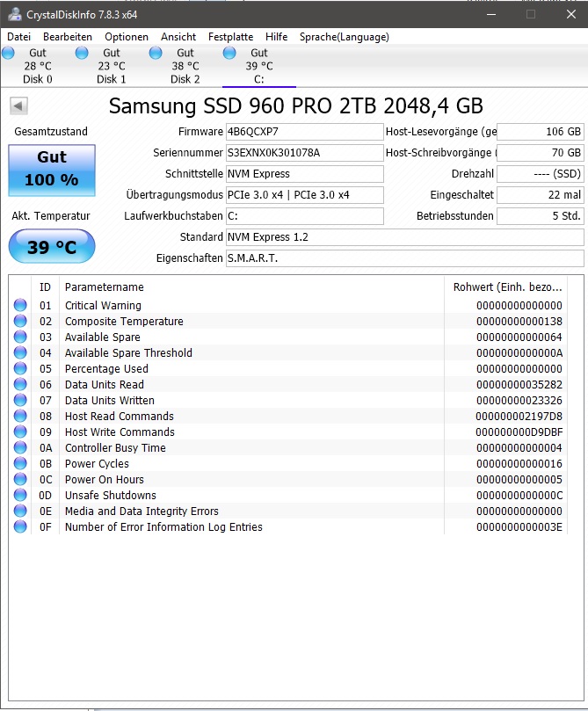Image resolution: width=588 pixels, height=711 pixels.
Task: Click status orb for Available Spare Threshold
Action: click(20, 352)
